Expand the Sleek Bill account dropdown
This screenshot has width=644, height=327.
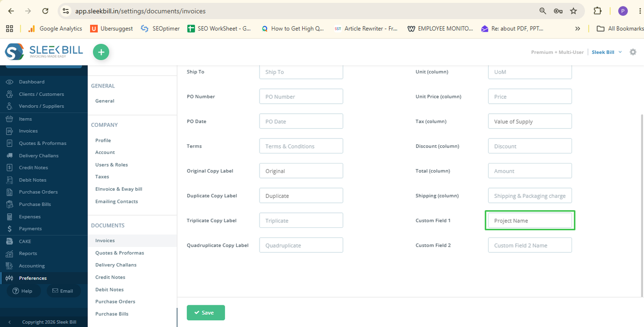click(607, 52)
